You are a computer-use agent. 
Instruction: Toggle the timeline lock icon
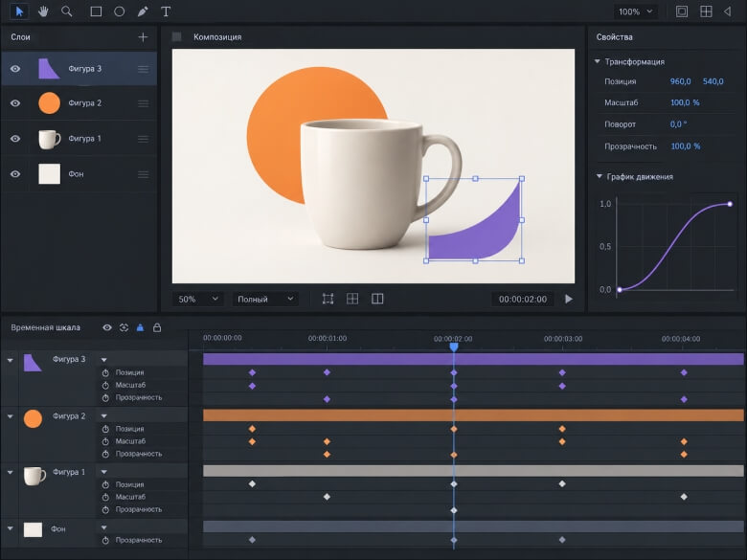[157, 327]
